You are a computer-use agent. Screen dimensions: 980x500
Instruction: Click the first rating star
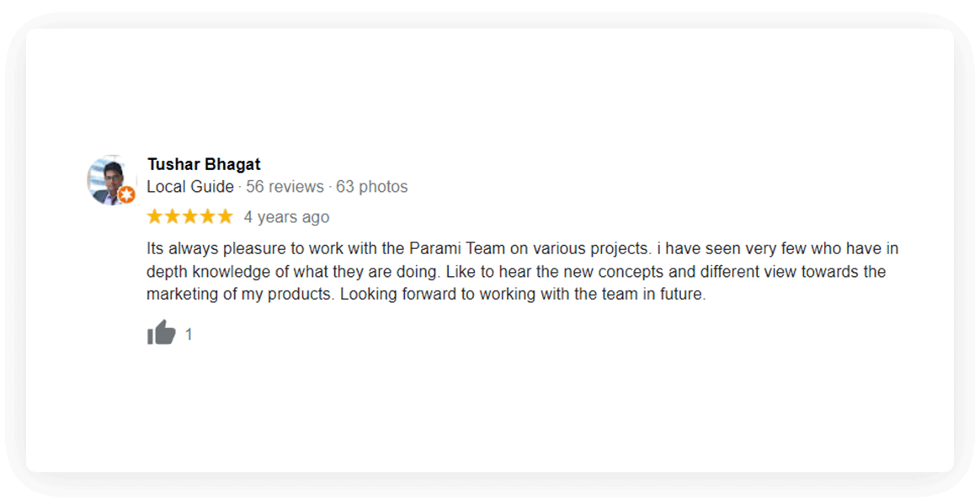(155, 217)
